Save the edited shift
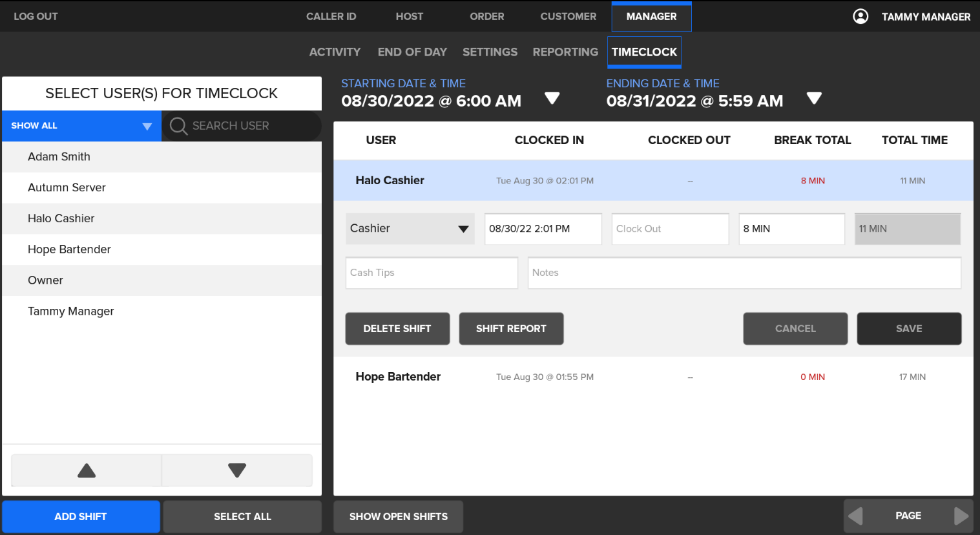The image size is (980, 535). click(909, 328)
